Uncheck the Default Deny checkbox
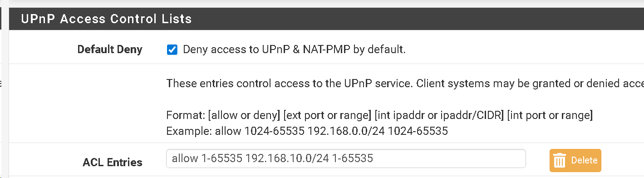 coord(172,49)
